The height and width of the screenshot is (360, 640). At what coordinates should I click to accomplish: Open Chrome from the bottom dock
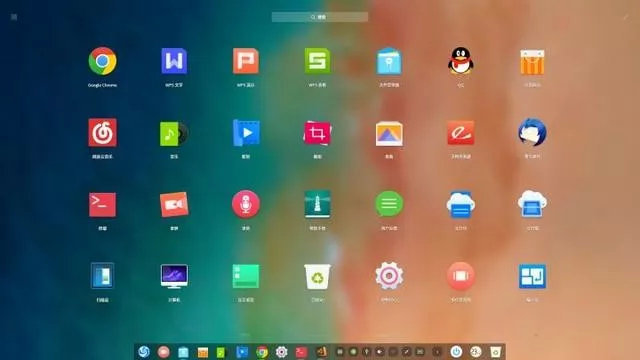point(262,352)
